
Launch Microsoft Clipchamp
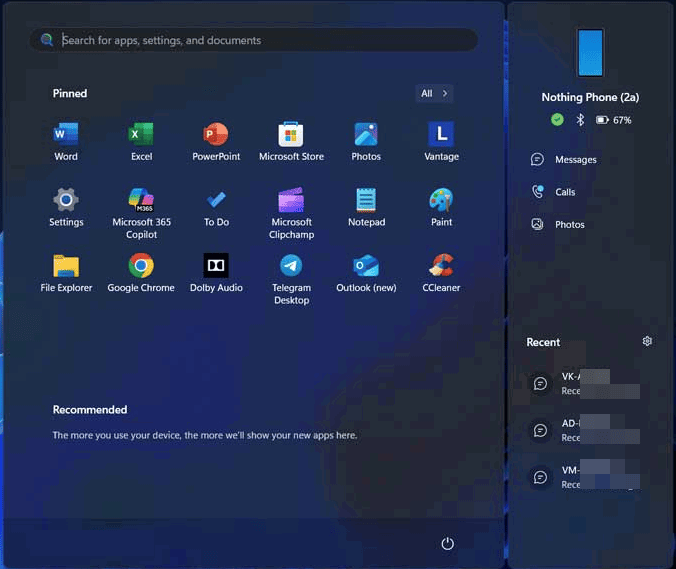point(291,214)
